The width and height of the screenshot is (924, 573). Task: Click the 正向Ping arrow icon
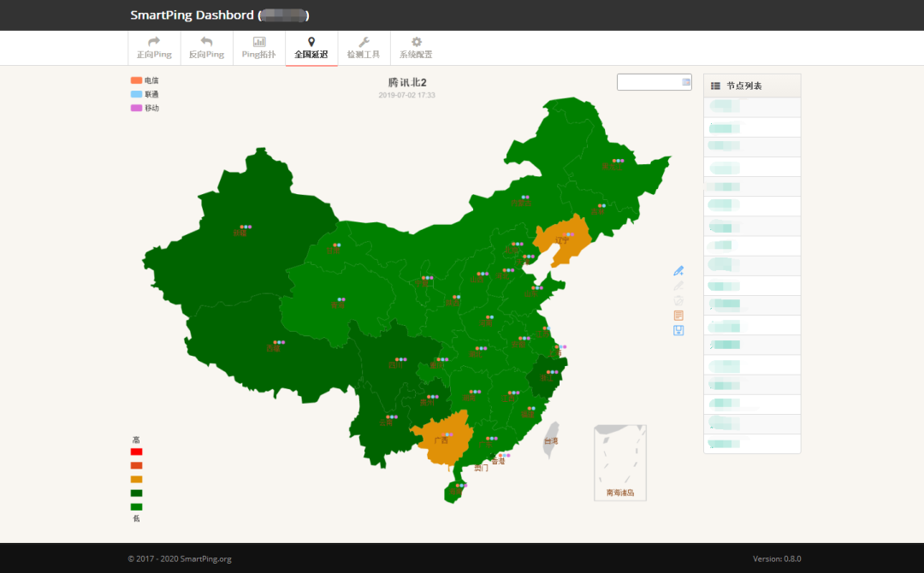pyautogui.click(x=154, y=42)
